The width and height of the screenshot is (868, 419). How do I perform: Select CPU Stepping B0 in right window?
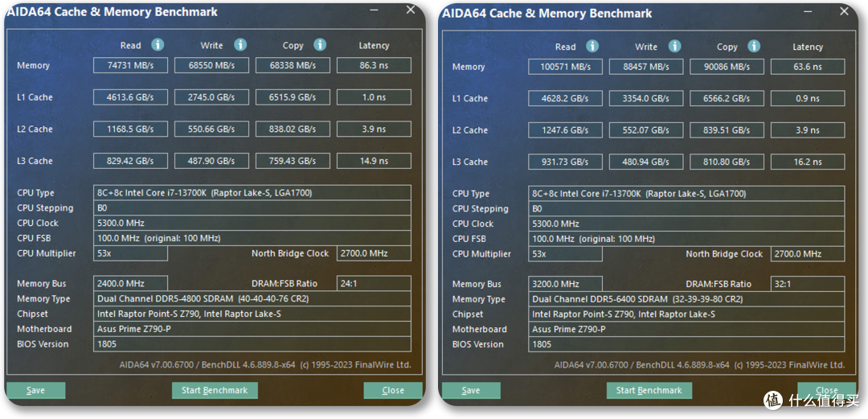pyautogui.click(x=686, y=208)
